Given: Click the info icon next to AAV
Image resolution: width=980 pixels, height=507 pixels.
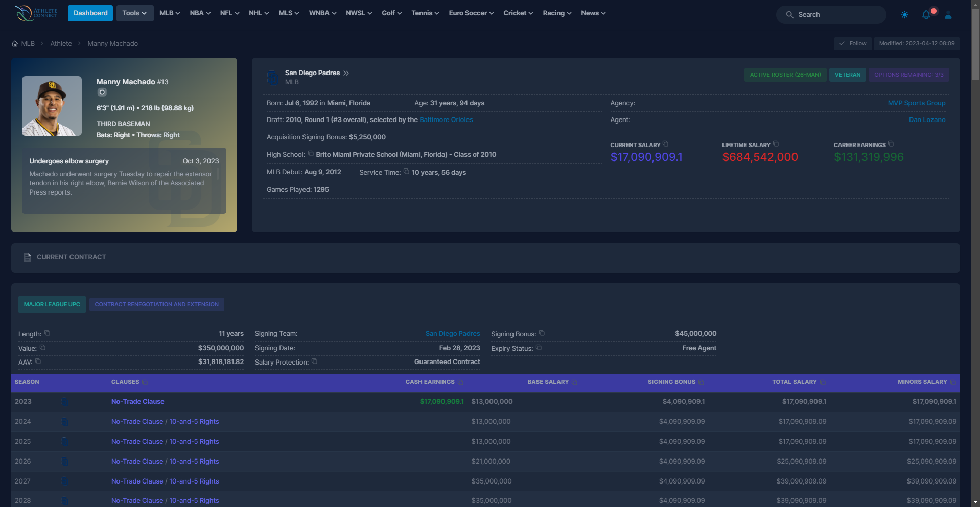Looking at the screenshot, I should (x=38, y=361).
